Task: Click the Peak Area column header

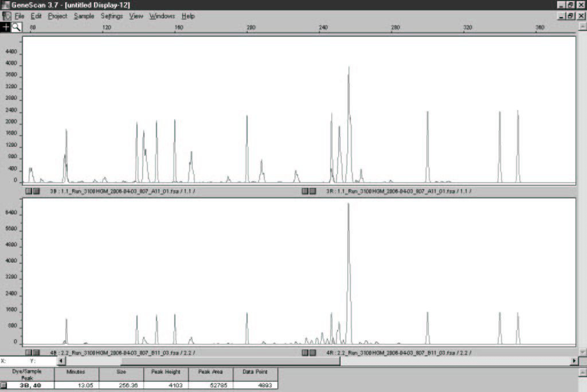Action: [x=210, y=372]
